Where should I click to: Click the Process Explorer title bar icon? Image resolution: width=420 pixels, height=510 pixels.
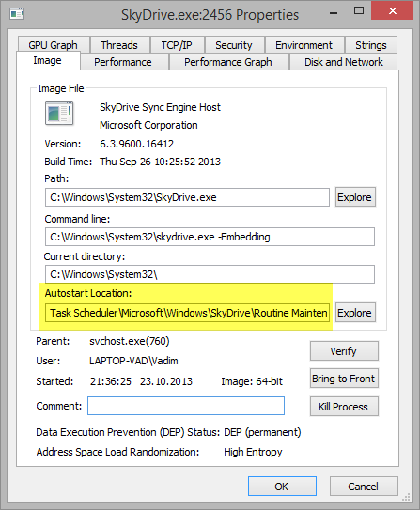click(17, 14)
